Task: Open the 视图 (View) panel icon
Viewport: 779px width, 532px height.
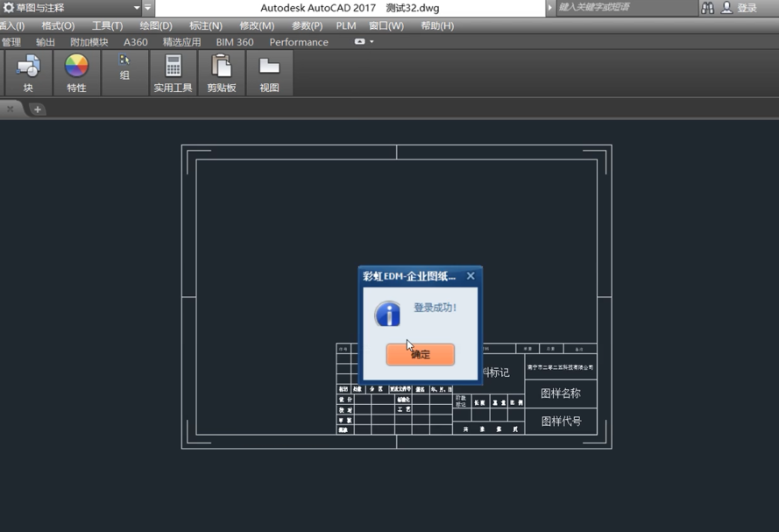Action: (269, 67)
